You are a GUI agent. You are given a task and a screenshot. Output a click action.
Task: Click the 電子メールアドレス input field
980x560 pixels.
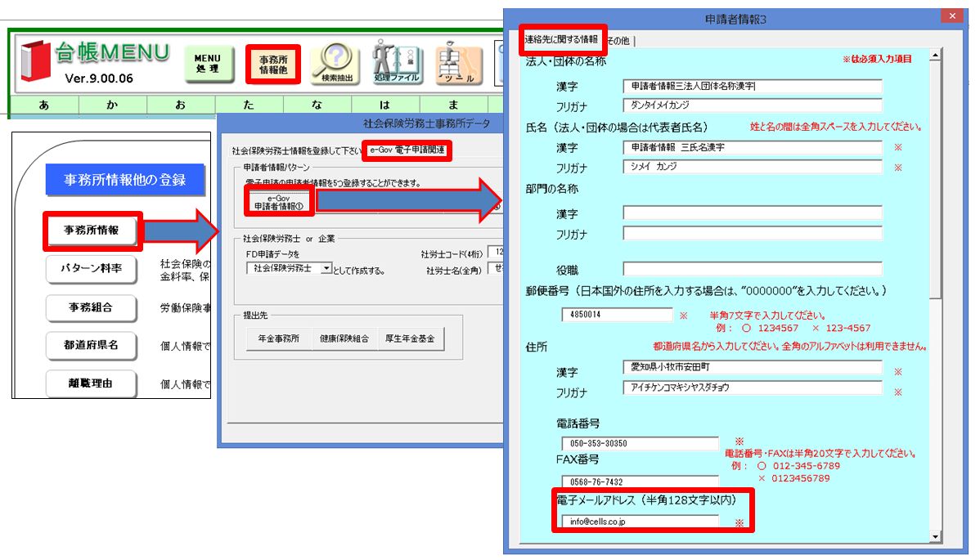[x=639, y=521]
